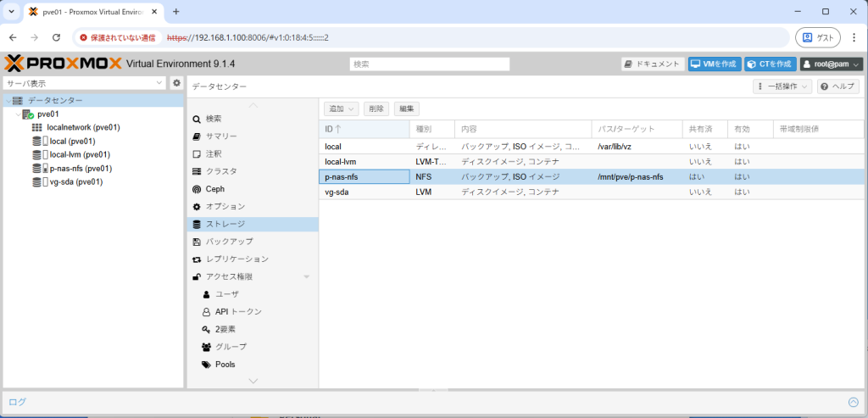868x418 pixels.
Task: Click the CTを作成 button
Action: coord(770,64)
